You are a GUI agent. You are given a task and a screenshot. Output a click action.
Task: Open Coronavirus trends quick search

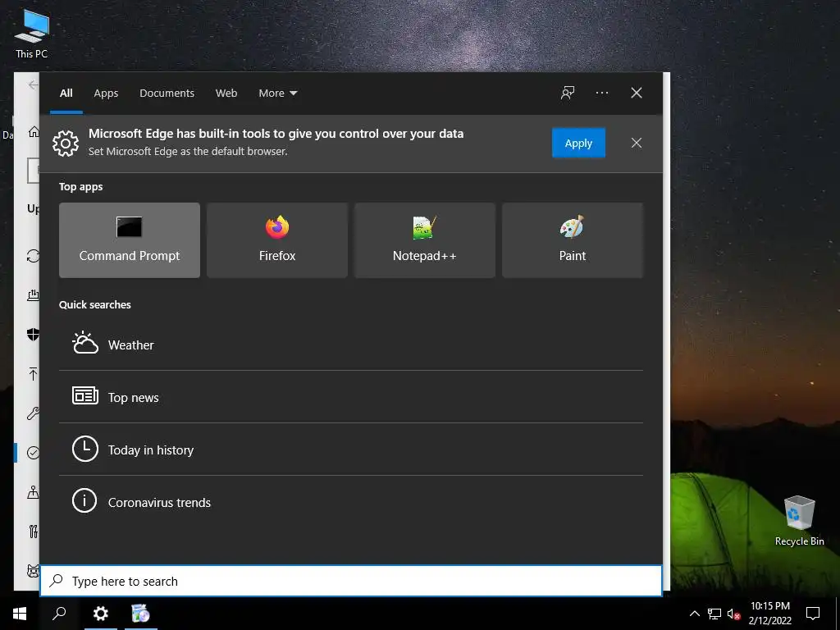coord(351,502)
